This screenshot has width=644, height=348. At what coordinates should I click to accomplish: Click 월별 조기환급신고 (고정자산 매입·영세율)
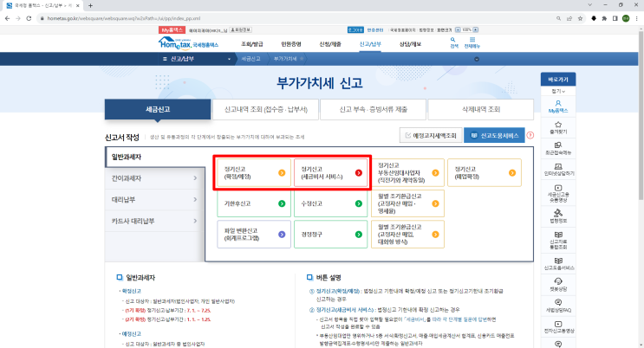(407, 203)
